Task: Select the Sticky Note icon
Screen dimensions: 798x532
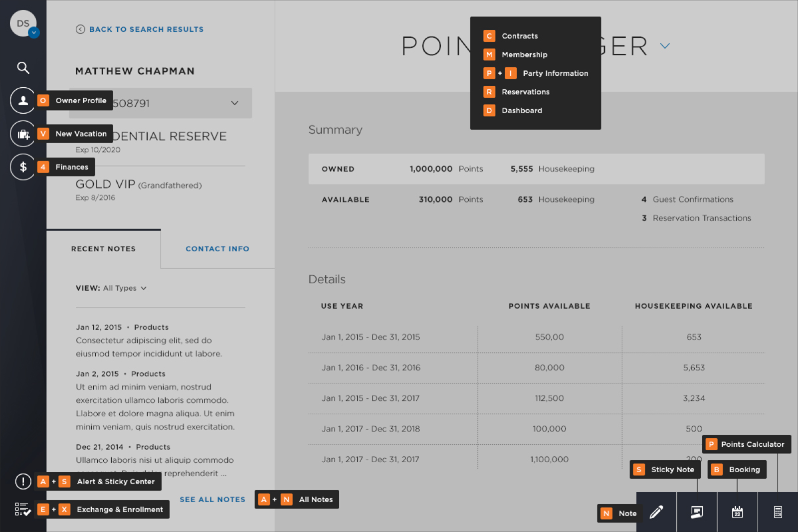Action: pyautogui.click(x=697, y=512)
